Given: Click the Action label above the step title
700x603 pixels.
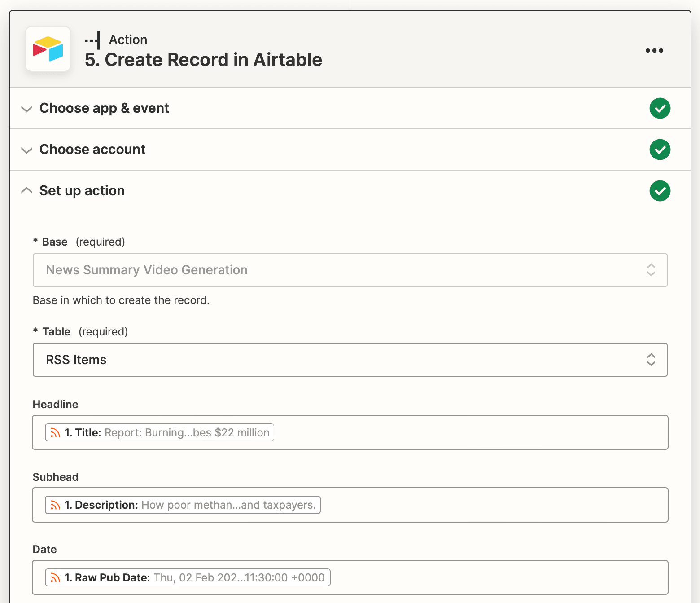Looking at the screenshot, I should pos(128,40).
